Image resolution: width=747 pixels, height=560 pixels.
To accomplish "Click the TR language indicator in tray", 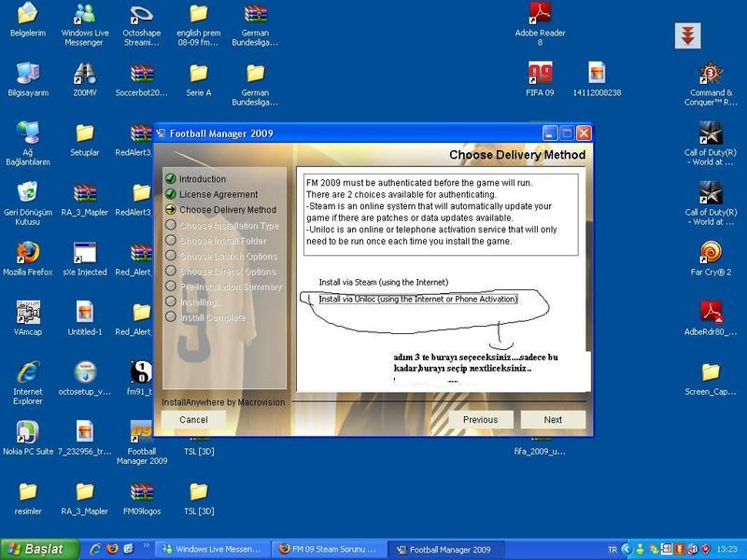I will (x=613, y=550).
